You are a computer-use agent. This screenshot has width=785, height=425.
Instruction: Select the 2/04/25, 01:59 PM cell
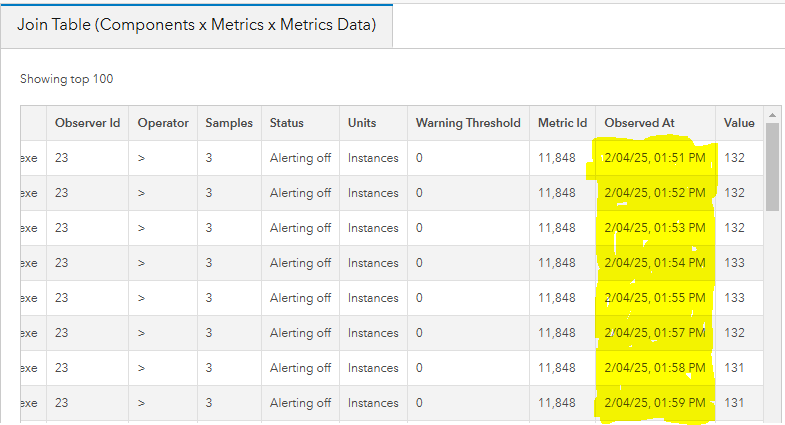click(x=655, y=403)
